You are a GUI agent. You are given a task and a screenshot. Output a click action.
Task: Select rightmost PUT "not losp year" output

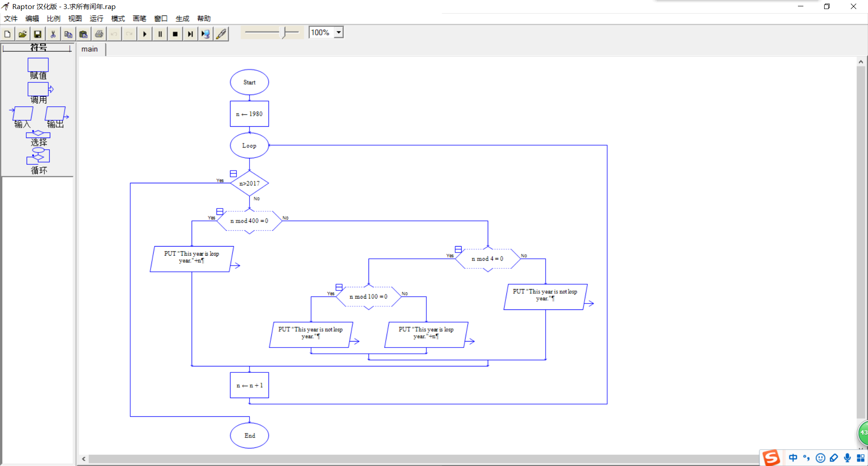[x=546, y=297]
